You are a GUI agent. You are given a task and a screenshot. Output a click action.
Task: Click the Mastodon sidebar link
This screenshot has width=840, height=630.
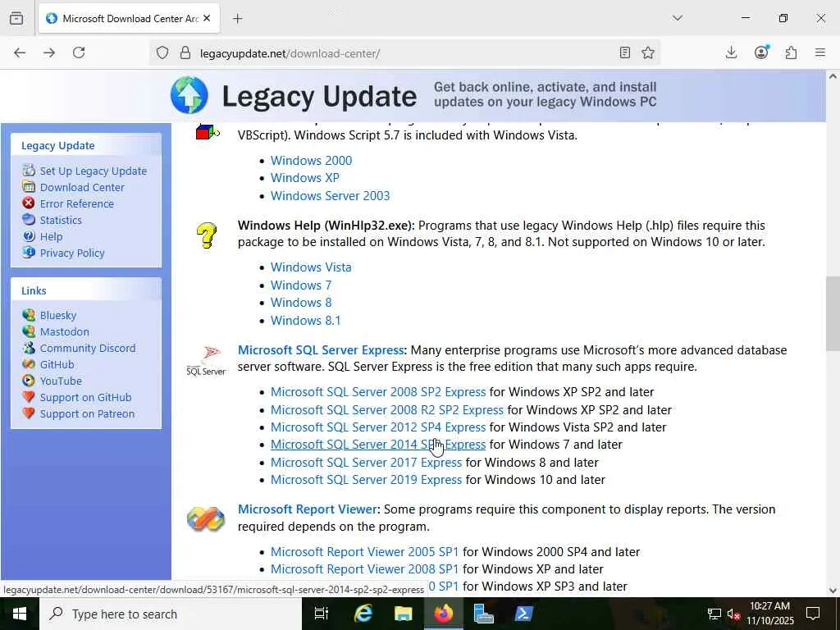(64, 331)
